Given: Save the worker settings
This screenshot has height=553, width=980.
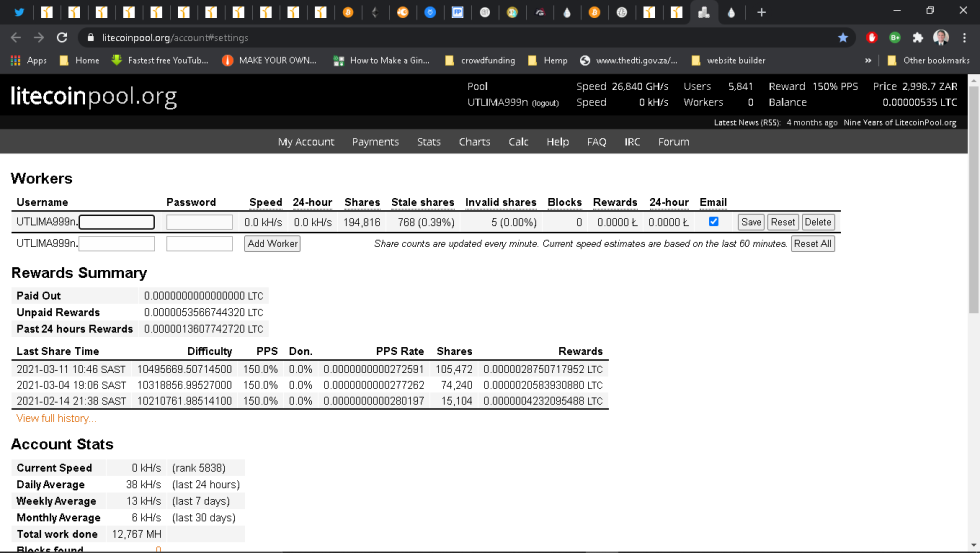Looking at the screenshot, I should 751,222.
